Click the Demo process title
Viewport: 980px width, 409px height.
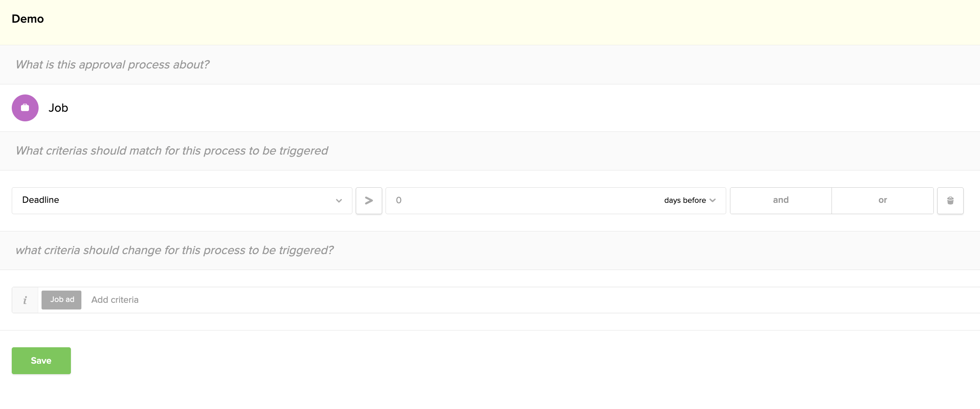[x=28, y=19]
